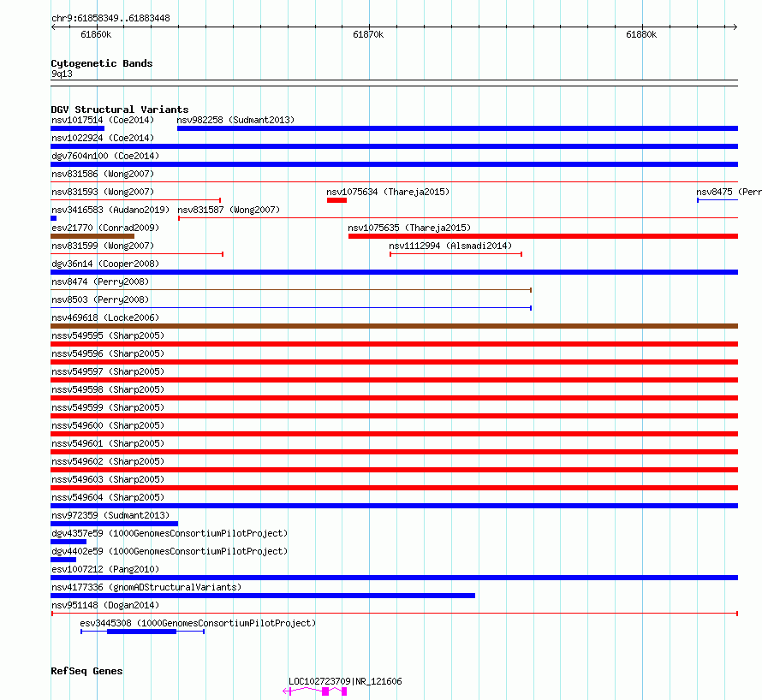Click the 9q13 cytogenetic band label
This screenshot has height=700, width=762.
(x=62, y=74)
